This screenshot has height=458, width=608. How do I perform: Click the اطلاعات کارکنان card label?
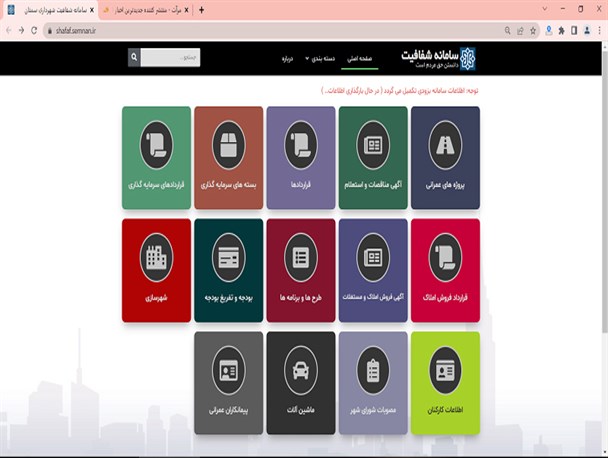coord(445,410)
